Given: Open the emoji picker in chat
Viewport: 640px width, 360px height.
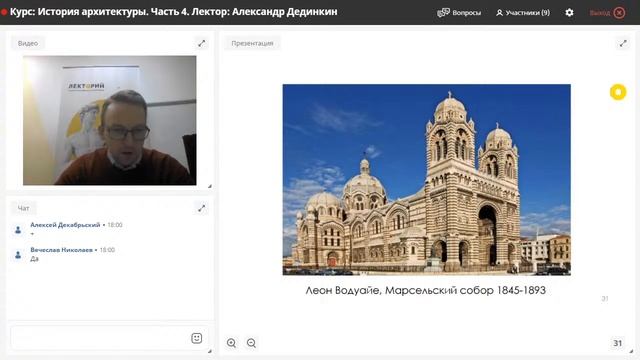Looking at the screenshot, I should point(197,338).
